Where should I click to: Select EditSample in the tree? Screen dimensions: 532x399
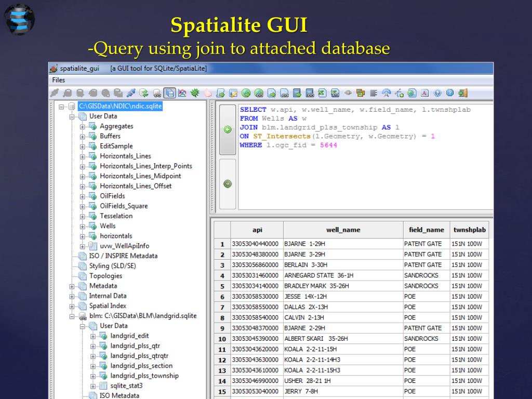[x=116, y=146]
